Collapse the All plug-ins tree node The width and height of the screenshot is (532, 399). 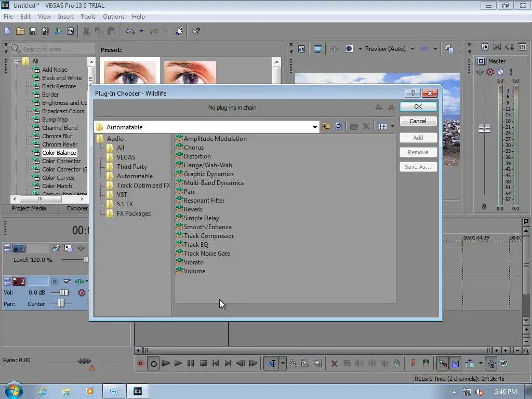pos(16,61)
